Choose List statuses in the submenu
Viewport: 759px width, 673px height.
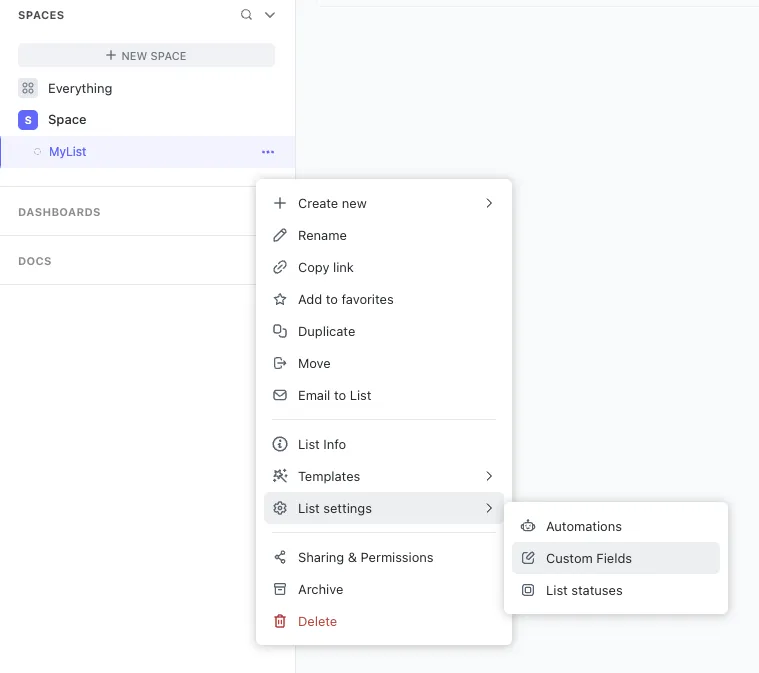pyautogui.click(x=616, y=590)
